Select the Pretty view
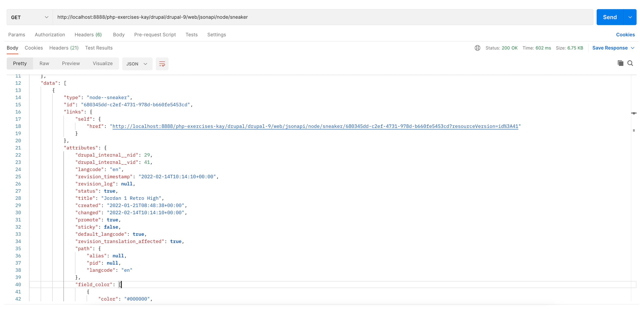This screenshot has width=644, height=316. pyautogui.click(x=20, y=64)
